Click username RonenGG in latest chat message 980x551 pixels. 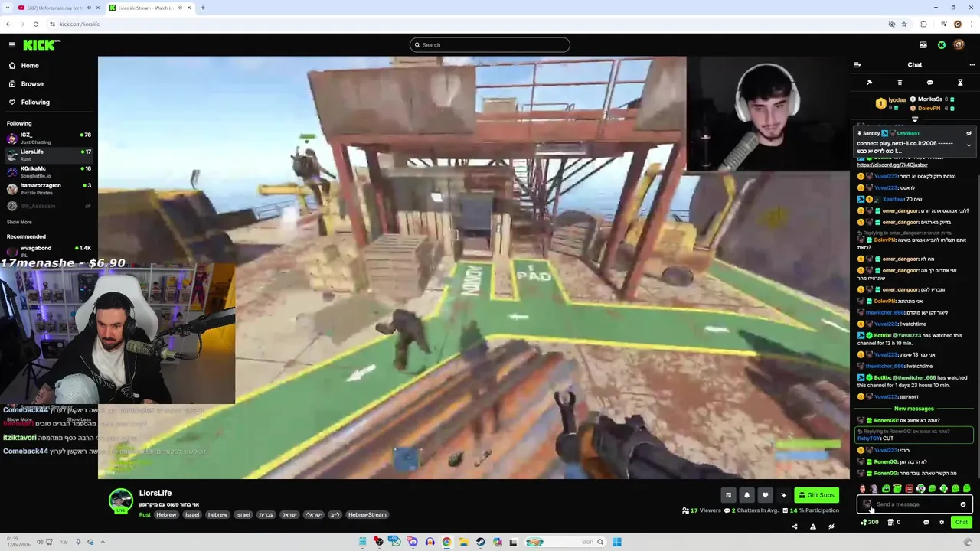886,474
